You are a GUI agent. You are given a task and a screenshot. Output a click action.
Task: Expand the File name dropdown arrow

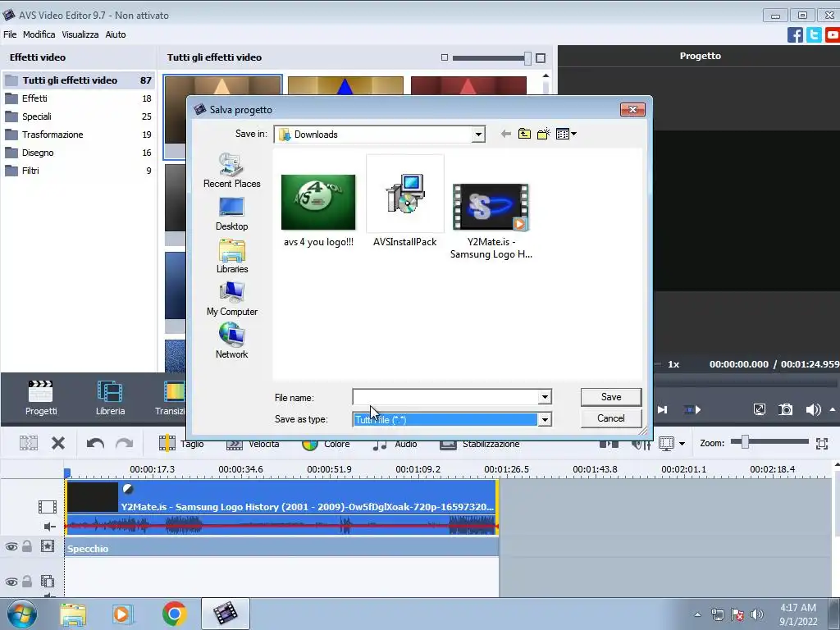point(545,397)
